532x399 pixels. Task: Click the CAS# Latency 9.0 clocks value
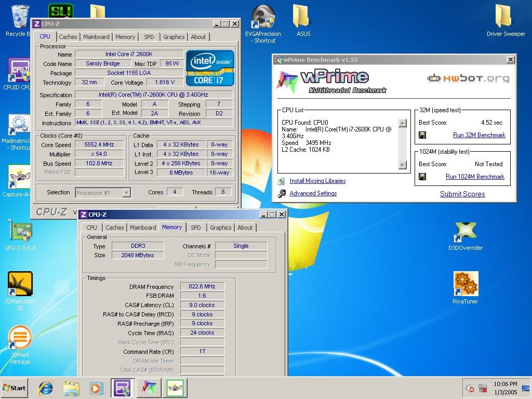(202, 305)
